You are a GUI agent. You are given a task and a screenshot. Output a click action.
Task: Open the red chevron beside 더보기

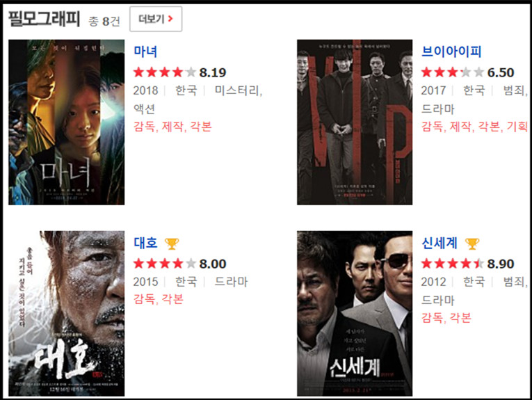[x=170, y=19]
